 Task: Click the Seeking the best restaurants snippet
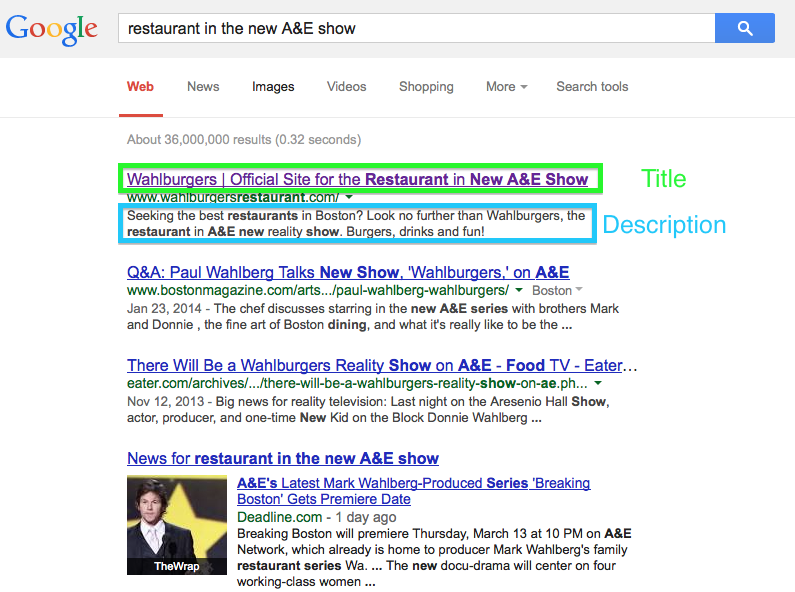pos(356,224)
